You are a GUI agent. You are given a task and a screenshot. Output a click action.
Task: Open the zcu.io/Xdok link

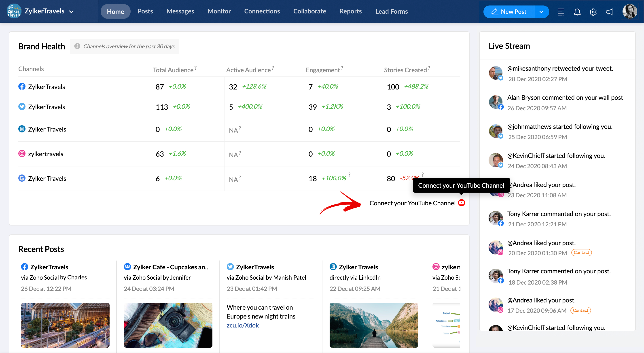(x=242, y=325)
